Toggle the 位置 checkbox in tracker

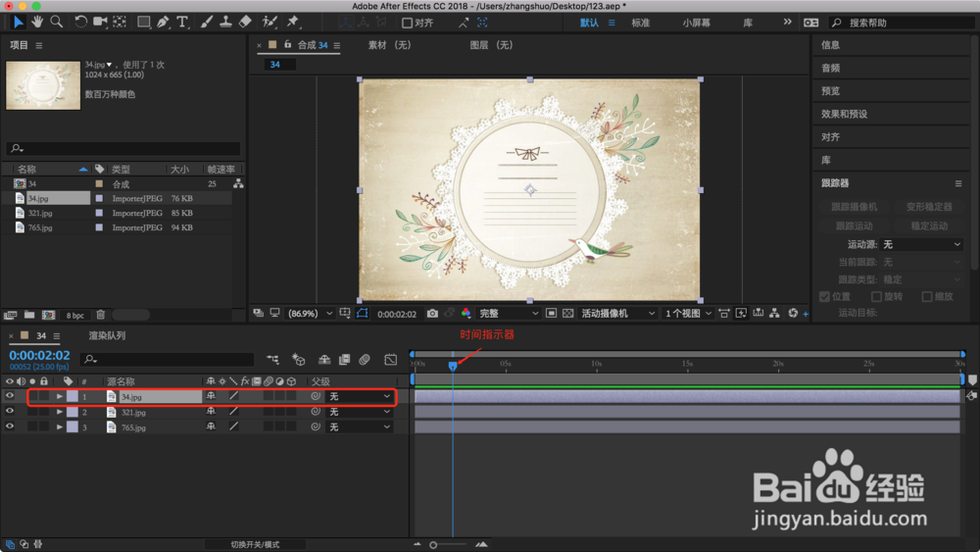(x=824, y=296)
